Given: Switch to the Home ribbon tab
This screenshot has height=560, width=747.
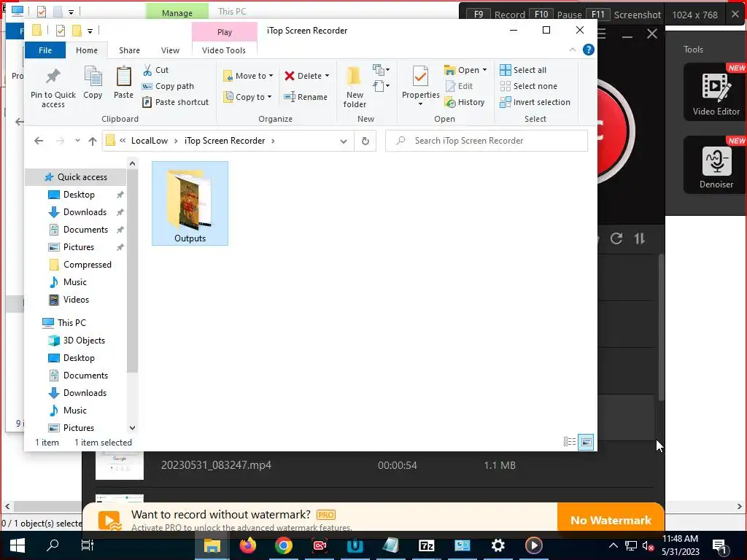Looking at the screenshot, I should click(87, 50).
